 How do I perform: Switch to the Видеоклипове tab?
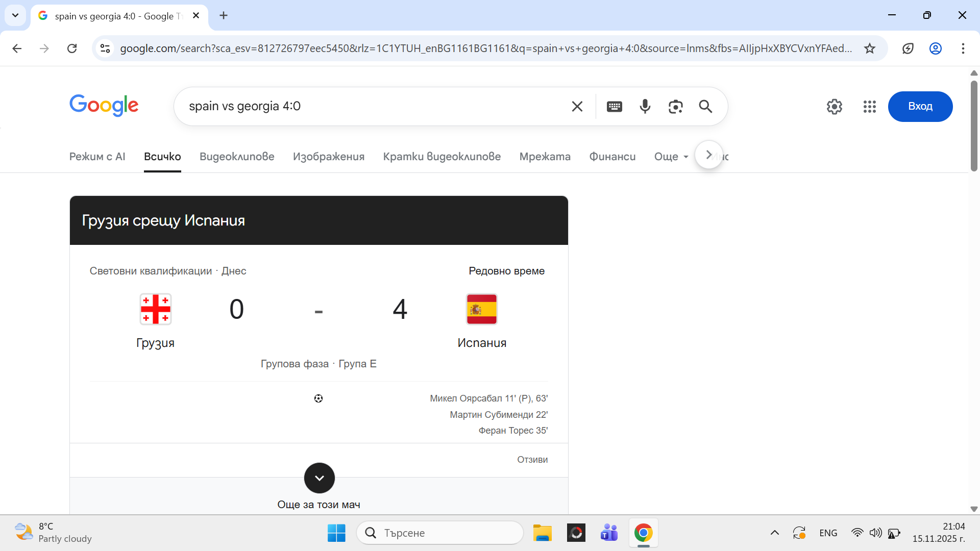pos(237,157)
